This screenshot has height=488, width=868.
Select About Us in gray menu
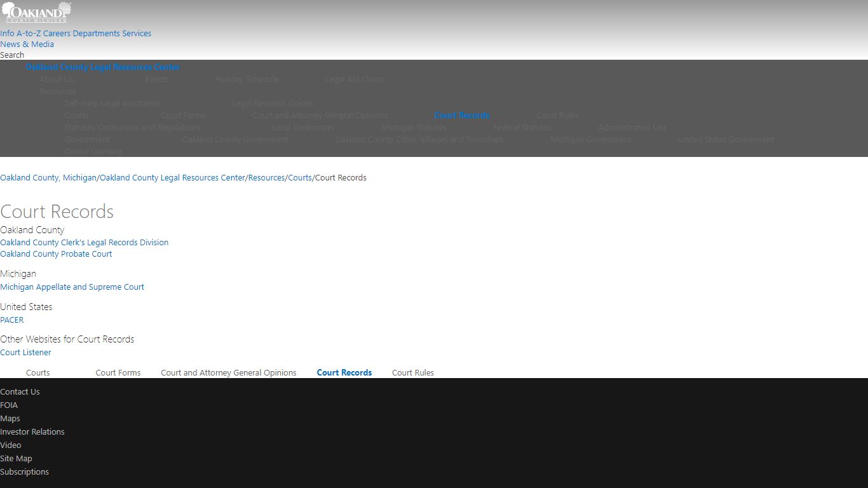pyautogui.click(x=57, y=79)
